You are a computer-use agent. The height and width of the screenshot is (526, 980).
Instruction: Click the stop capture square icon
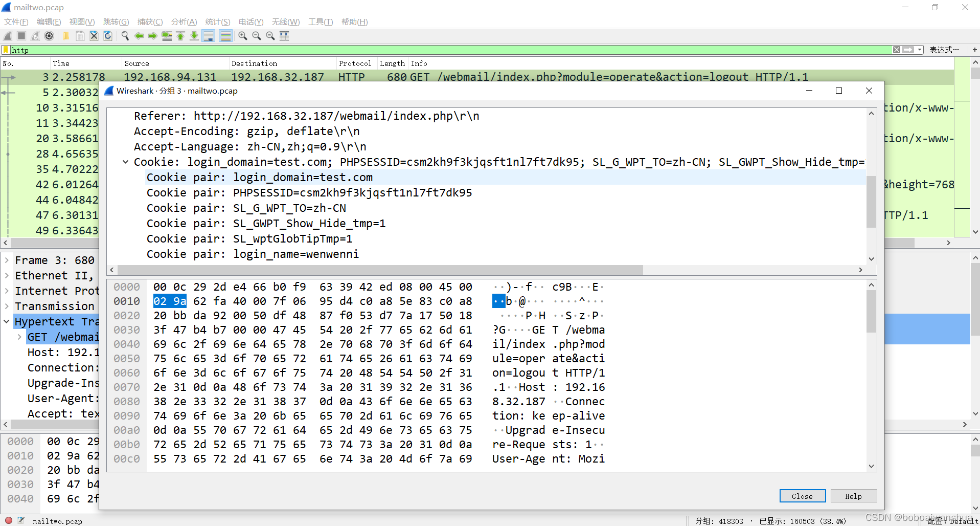pos(21,36)
